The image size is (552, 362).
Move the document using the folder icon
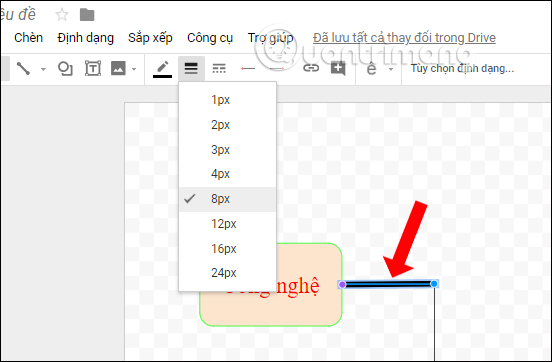[x=87, y=15]
